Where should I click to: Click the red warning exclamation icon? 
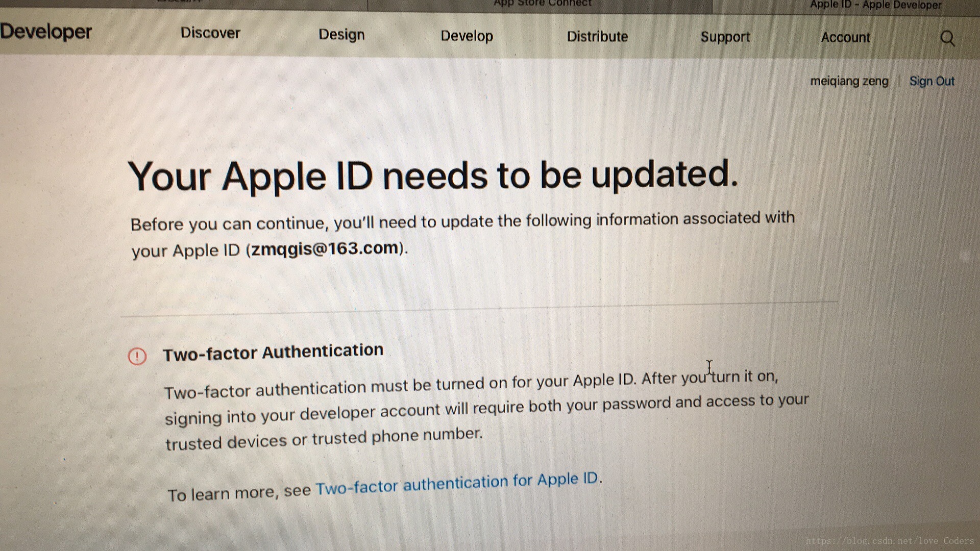137,356
